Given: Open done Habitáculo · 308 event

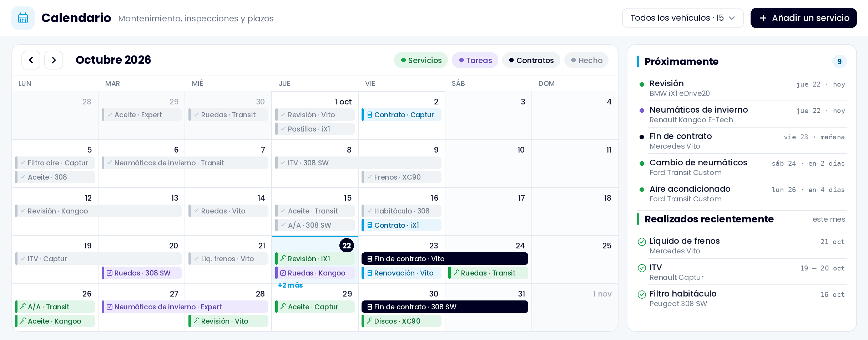Looking at the screenshot, I should coord(402,211).
